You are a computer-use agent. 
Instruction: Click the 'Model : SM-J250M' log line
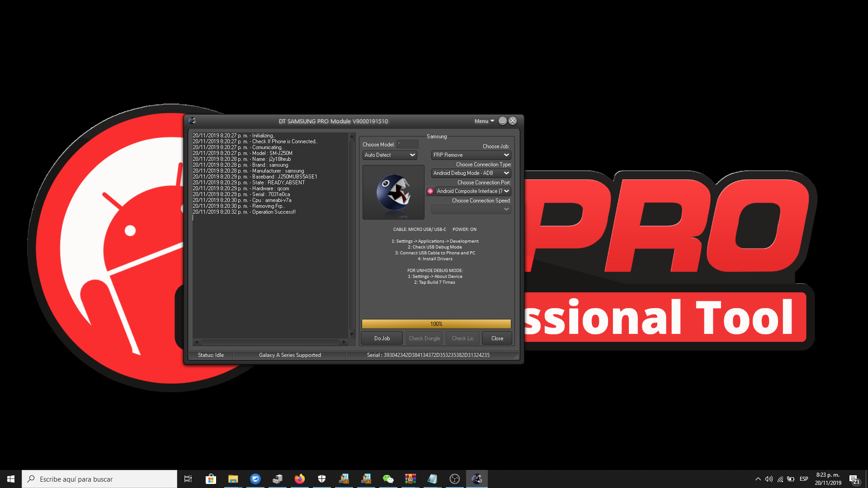tap(242, 153)
